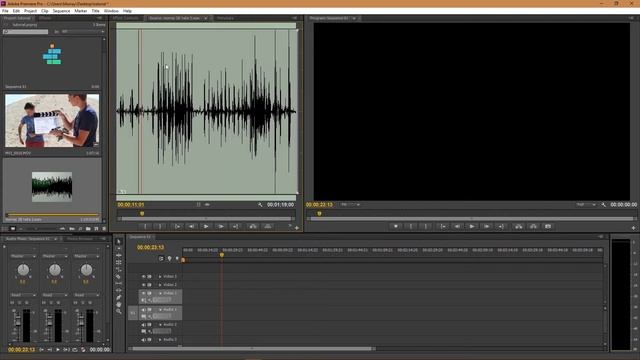640x360 pixels.
Task: Mute Audio 2 track speaker icon
Action: coord(143,325)
